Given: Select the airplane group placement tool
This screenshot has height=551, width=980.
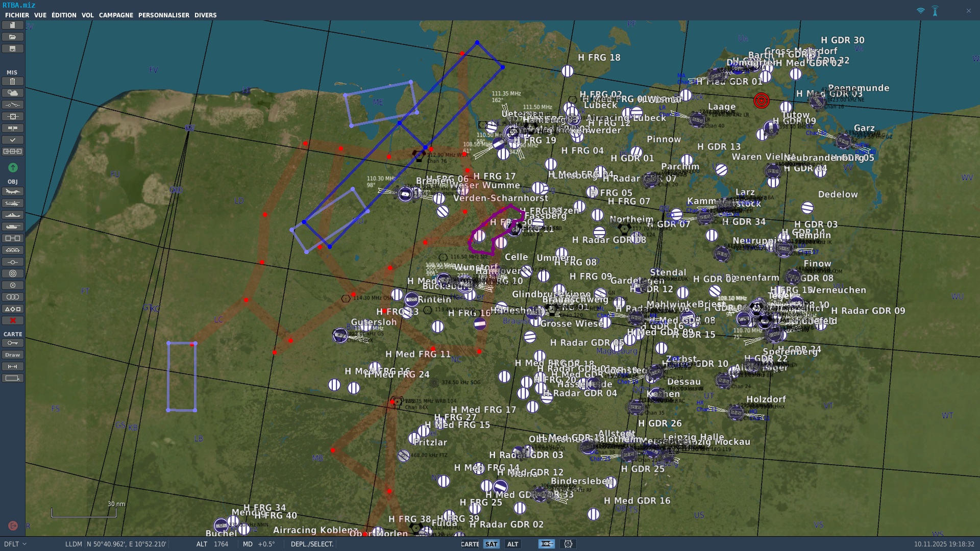Looking at the screenshot, I should coord(13,192).
